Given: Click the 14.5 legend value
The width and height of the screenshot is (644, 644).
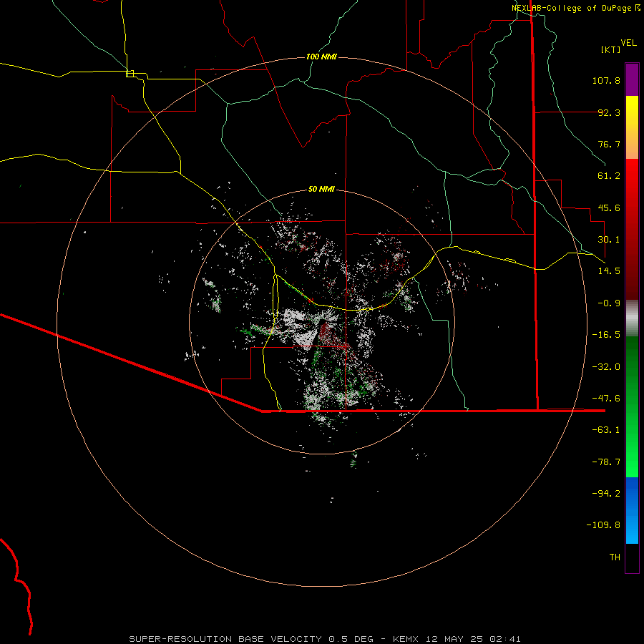Looking at the screenshot, I should (x=609, y=271).
